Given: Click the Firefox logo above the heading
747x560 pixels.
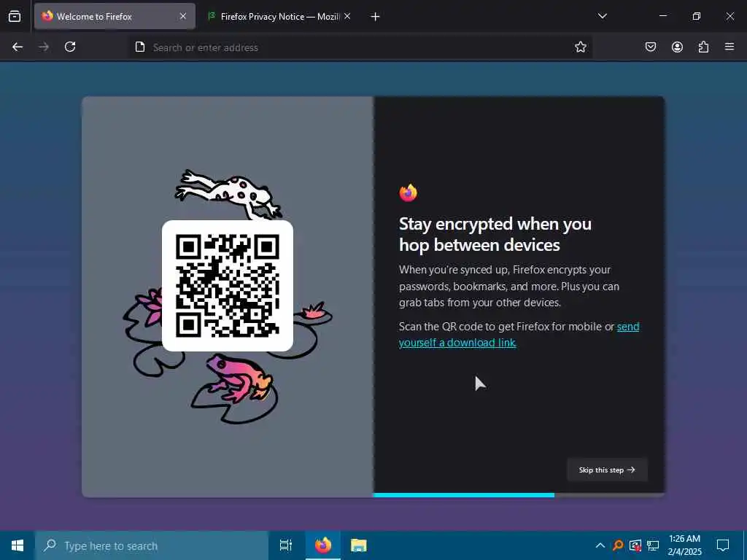Looking at the screenshot, I should 409,192.
